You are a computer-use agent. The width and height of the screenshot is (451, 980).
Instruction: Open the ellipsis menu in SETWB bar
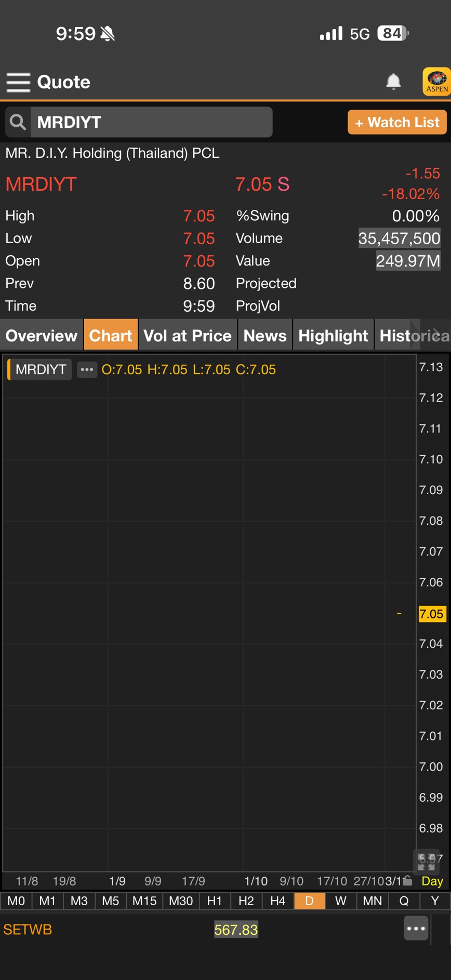click(x=416, y=929)
